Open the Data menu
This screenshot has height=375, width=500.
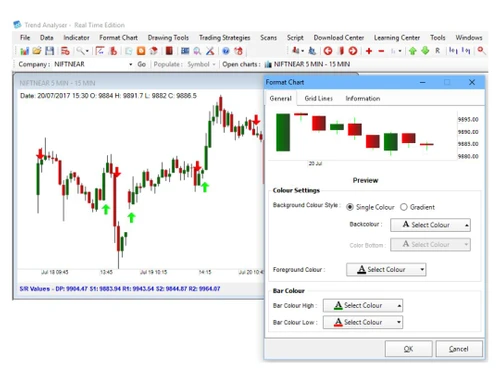click(x=47, y=38)
